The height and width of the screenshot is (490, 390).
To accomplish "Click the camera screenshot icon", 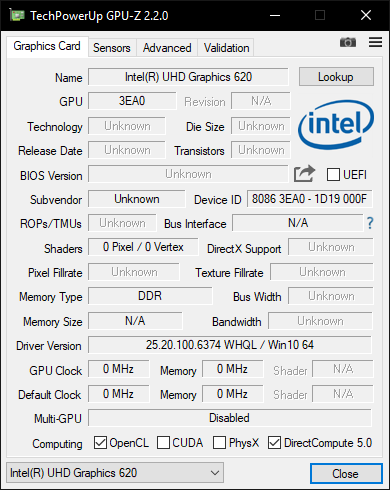I will tap(348, 42).
